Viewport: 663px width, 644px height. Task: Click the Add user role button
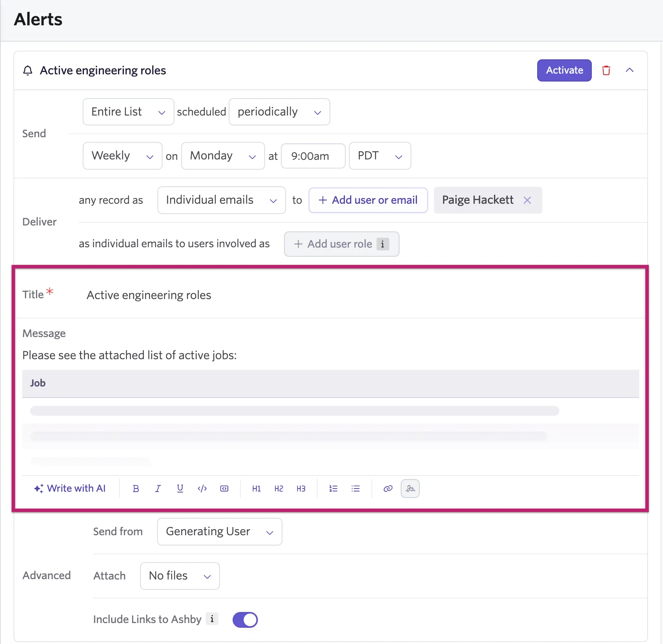click(x=342, y=244)
